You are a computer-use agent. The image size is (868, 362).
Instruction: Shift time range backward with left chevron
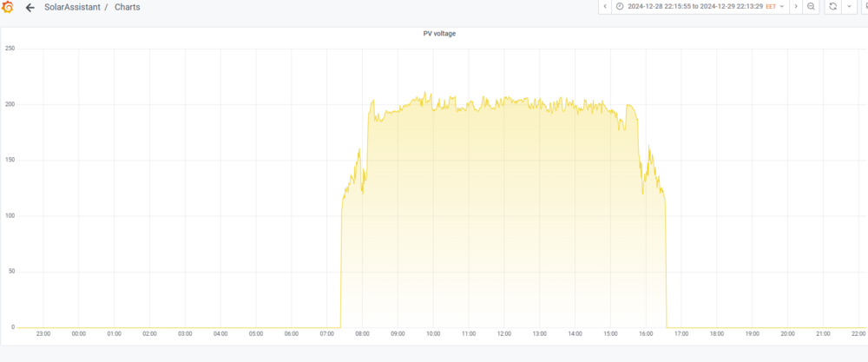tap(604, 7)
